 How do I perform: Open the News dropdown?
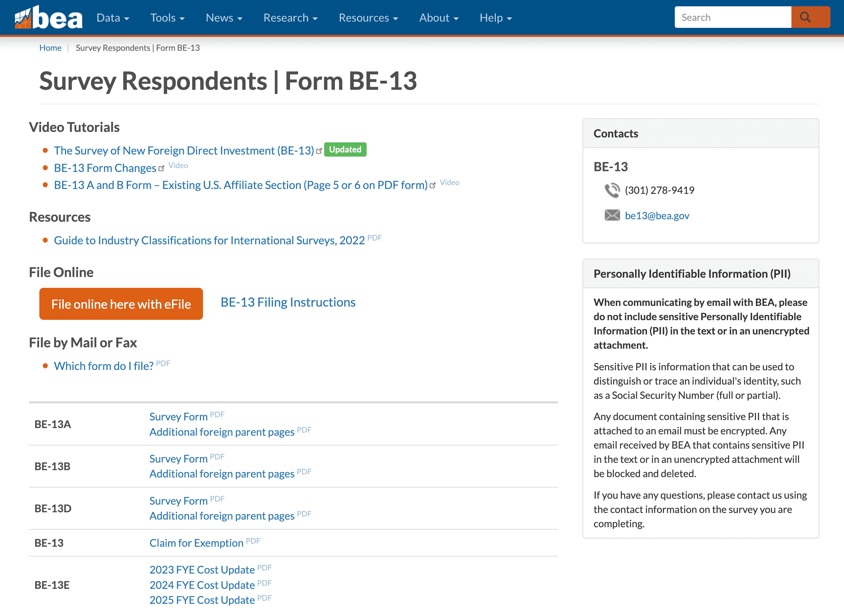pyautogui.click(x=224, y=17)
